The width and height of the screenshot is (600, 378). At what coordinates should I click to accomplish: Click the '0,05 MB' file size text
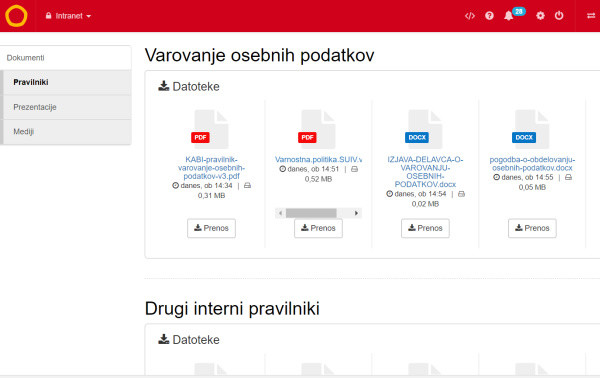click(532, 187)
